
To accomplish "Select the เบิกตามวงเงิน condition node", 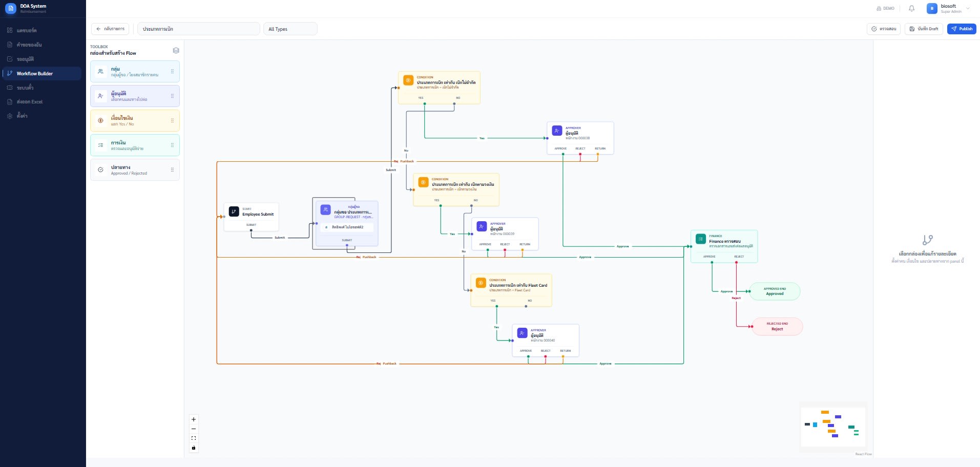I will (456, 189).
